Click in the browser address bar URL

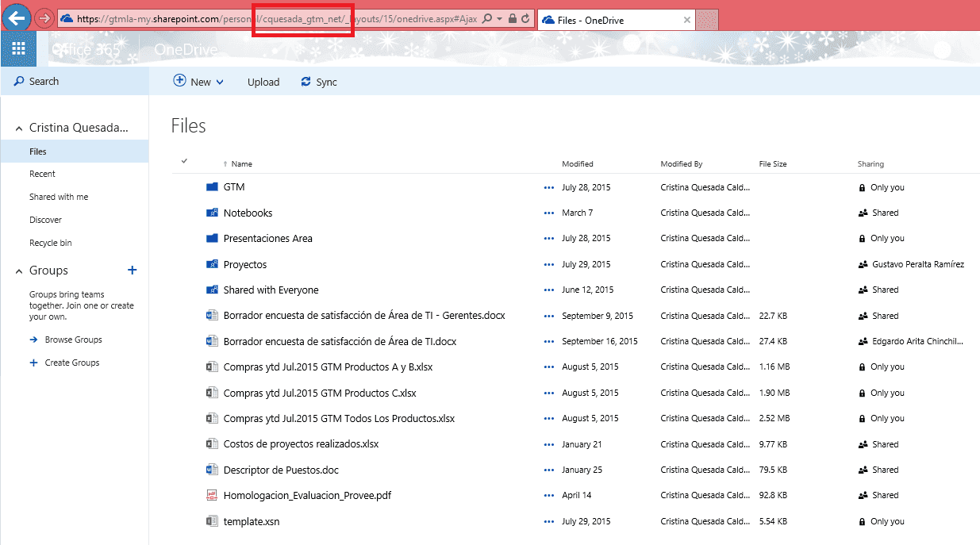tap(277, 18)
